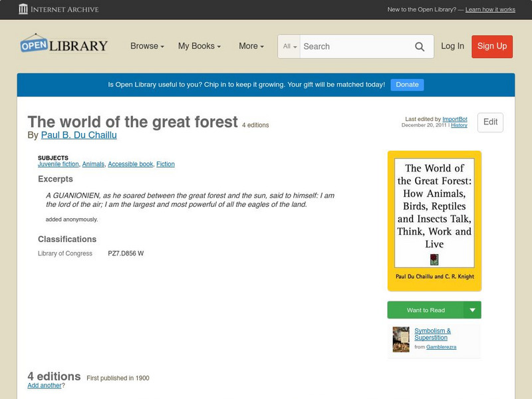This screenshot has height=399, width=532.
Task: Click inside the Search input field
Action: pyautogui.click(x=352, y=47)
